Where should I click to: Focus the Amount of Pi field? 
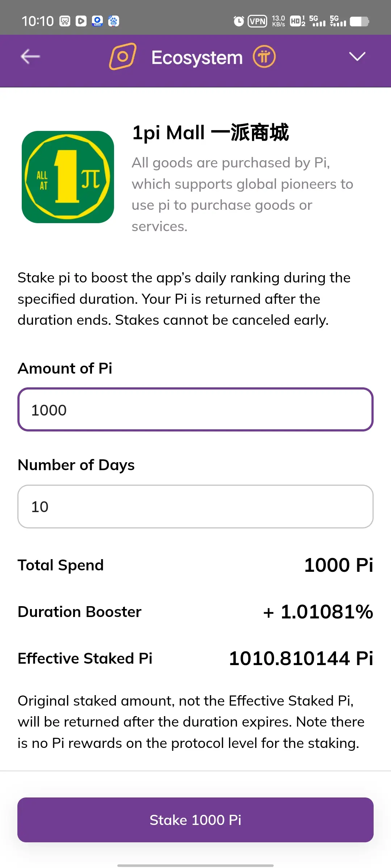(195, 409)
